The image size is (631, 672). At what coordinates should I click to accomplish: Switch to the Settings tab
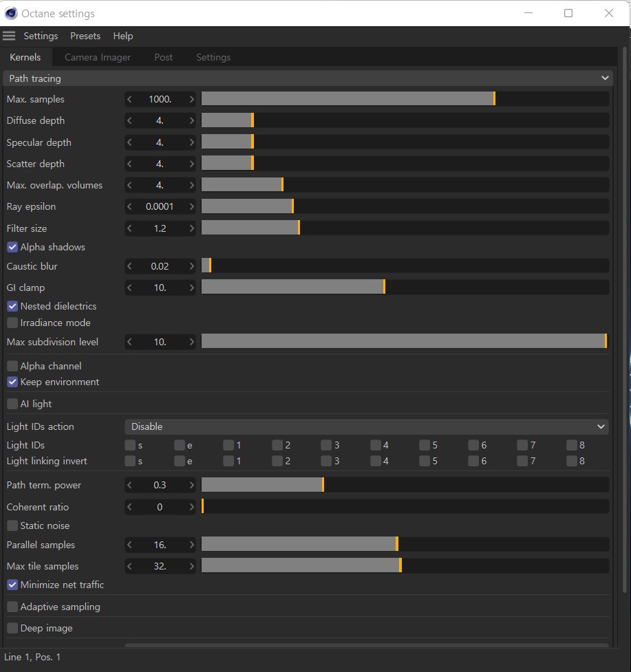click(x=213, y=57)
